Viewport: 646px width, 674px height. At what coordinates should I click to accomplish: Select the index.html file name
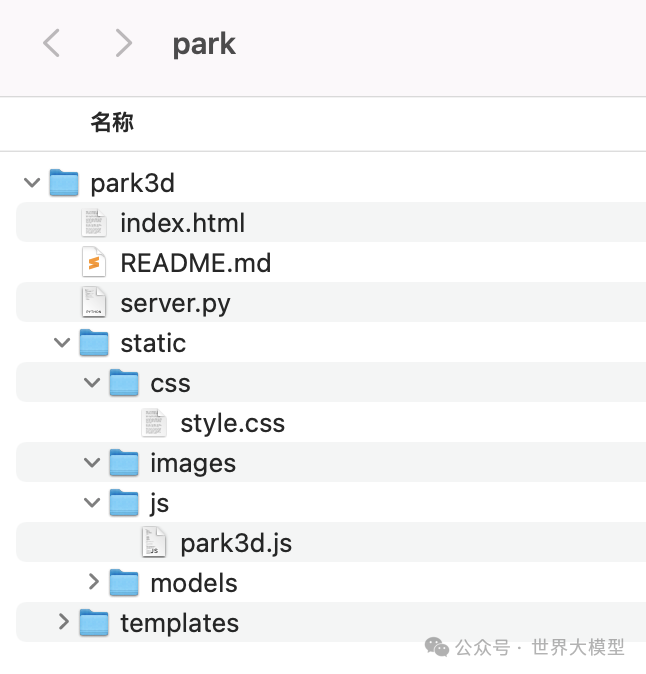coord(183,223)
